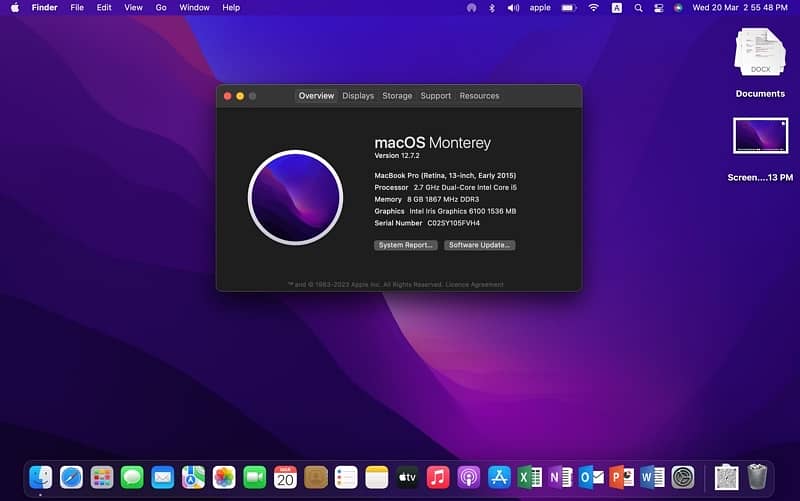Viewport: 800px width, 501px height.
Task: Launch Microsoft Excel from the dock
Action: pos(530,477)
